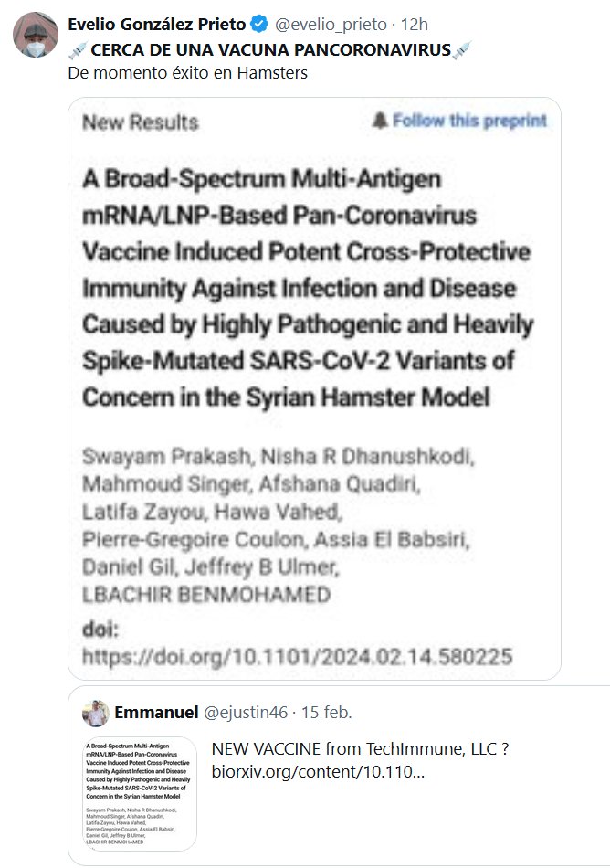Click the blue verified badge
Image resolution: width=610 pixels, height=868 pixels.
[258, 25]
